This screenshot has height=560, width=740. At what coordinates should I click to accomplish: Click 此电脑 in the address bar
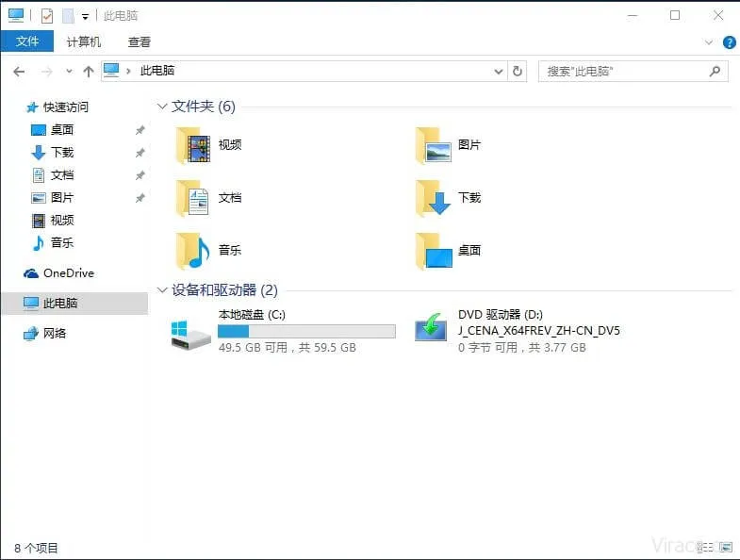point(157,71)
